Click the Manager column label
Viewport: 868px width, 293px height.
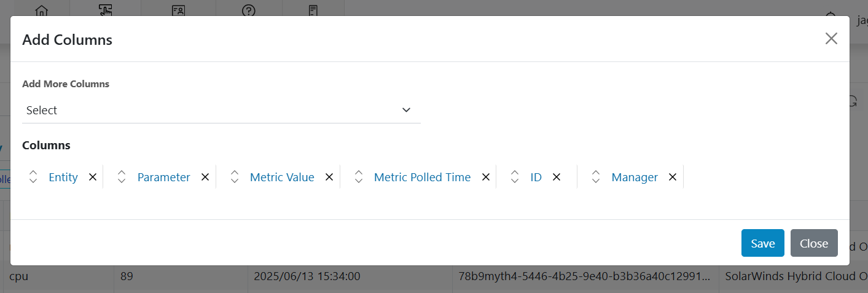point(635,177)
